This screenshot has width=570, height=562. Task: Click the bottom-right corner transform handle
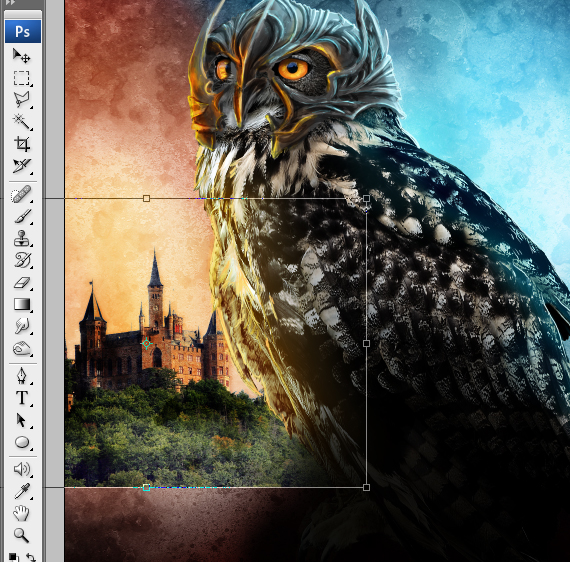point(366,487)
